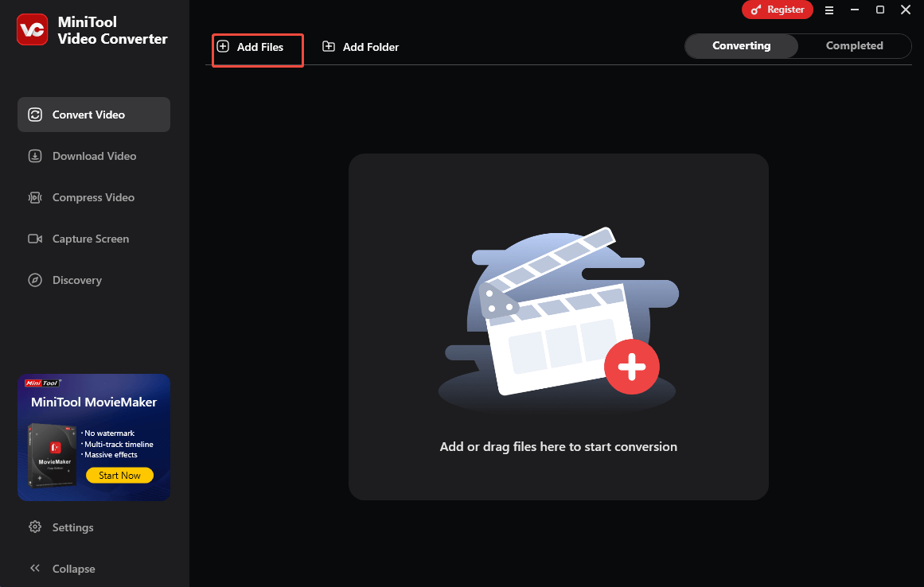The width and height of the screenshot is (924, 587).
Task: Click the red plus circle on clapperboard
Action: [632, 366]
